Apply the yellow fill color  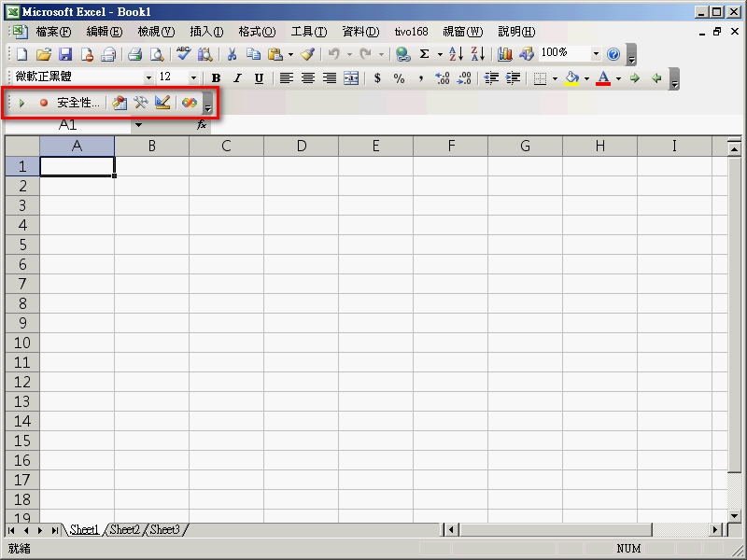point(571,78)
